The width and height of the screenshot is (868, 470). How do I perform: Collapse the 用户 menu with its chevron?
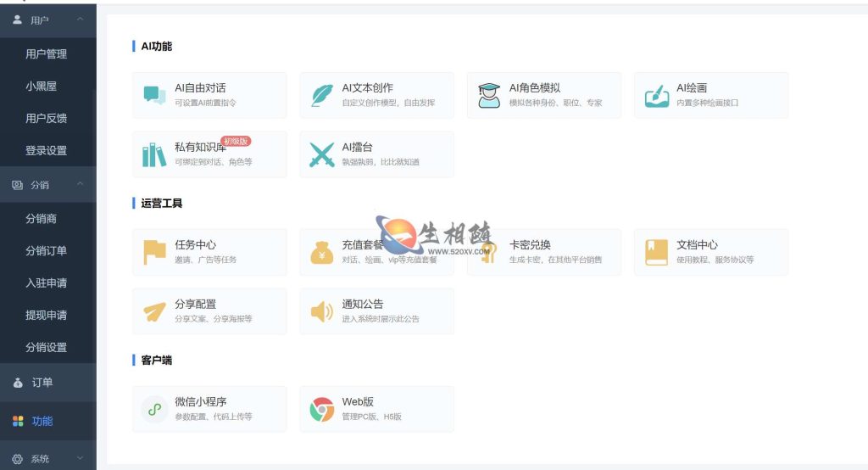coord(81,20)
